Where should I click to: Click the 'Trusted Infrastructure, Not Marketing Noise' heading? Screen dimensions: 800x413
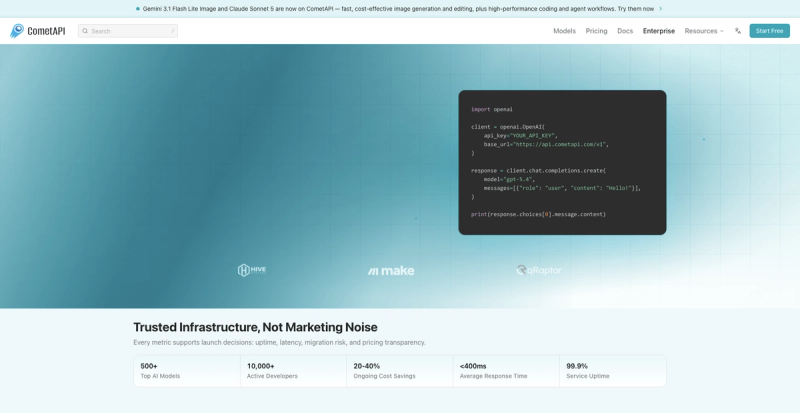(x=256, y=327)
